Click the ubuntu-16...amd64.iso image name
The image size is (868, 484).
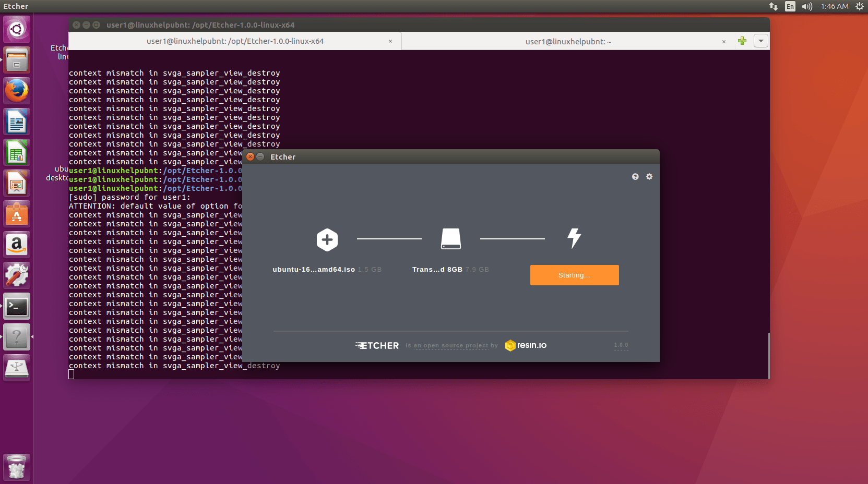(314, 270)
